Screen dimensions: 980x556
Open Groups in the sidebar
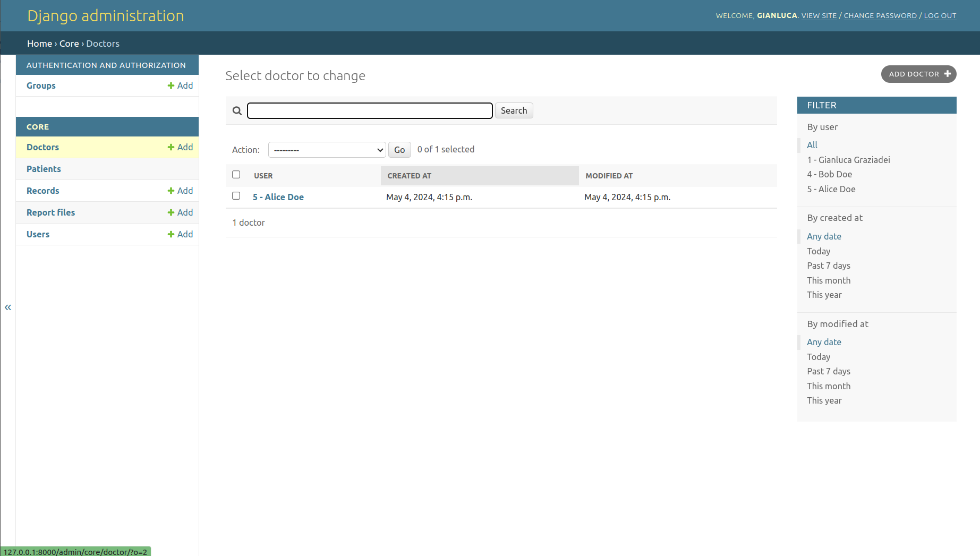(x=41, y=85)
